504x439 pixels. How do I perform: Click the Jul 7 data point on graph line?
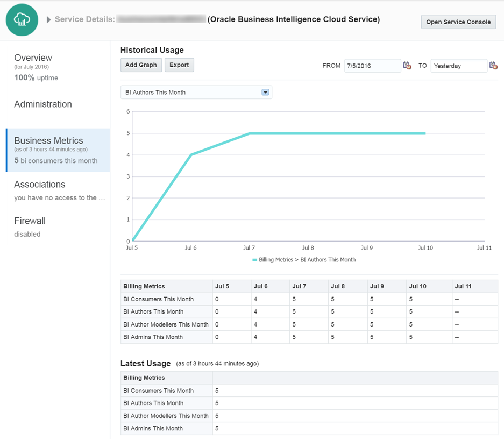coord(250,133)
